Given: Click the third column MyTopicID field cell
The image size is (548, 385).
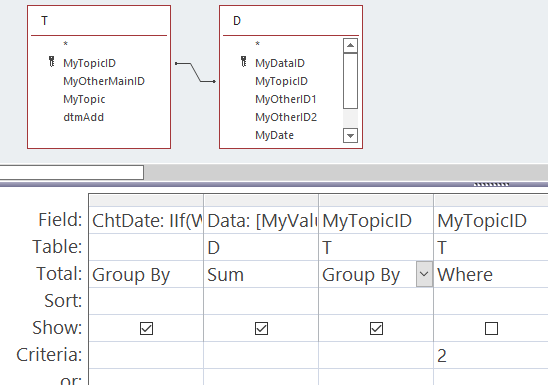Looking at the screenshot, I should (x=376, y=220).
